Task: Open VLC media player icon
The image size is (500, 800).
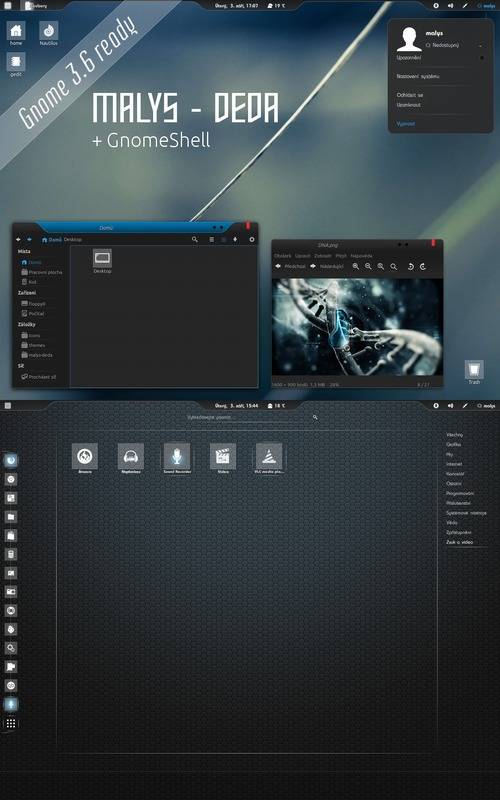Action: click(269, 456)
